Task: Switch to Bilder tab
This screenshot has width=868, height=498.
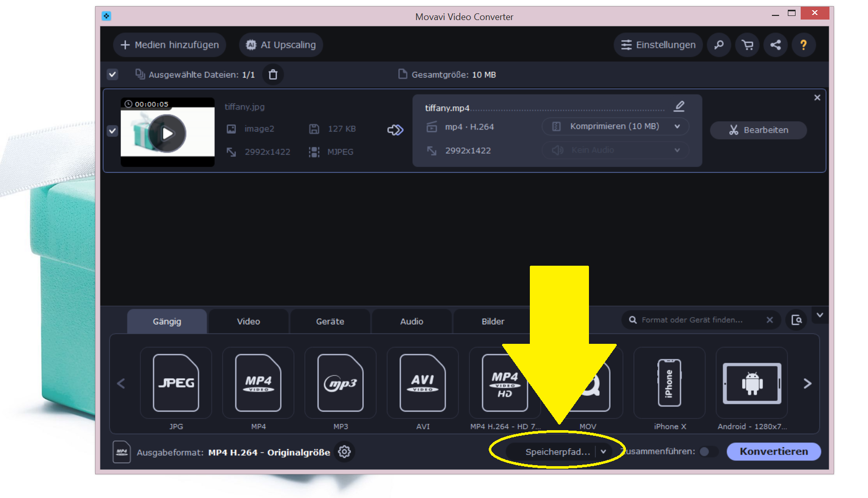Action: 493,321
